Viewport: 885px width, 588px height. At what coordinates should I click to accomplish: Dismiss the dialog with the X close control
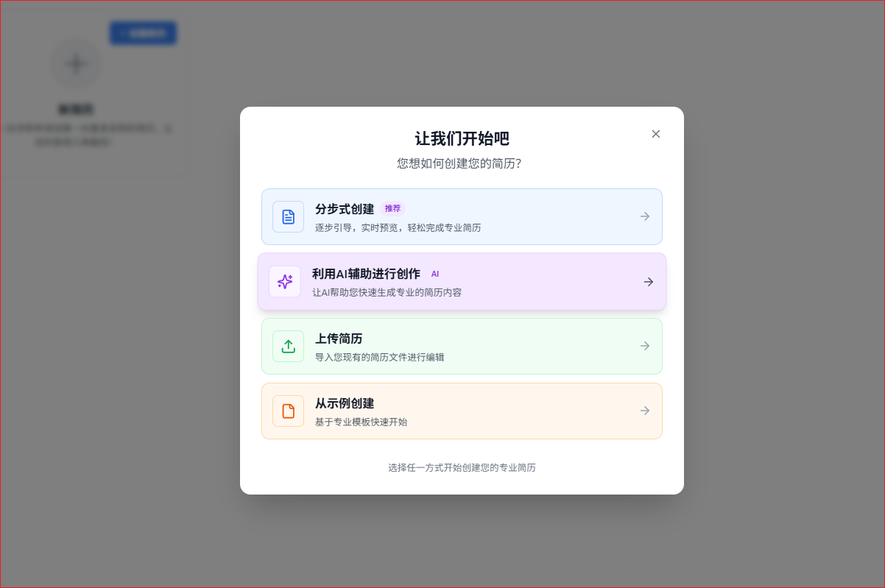[655, 134]
